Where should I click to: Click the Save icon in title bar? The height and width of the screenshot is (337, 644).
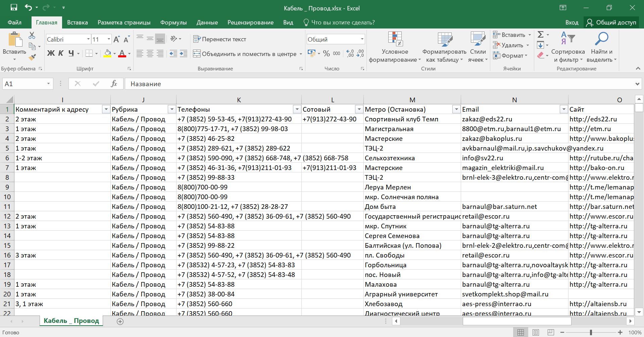pyautogui.click(x=14, y=8)
